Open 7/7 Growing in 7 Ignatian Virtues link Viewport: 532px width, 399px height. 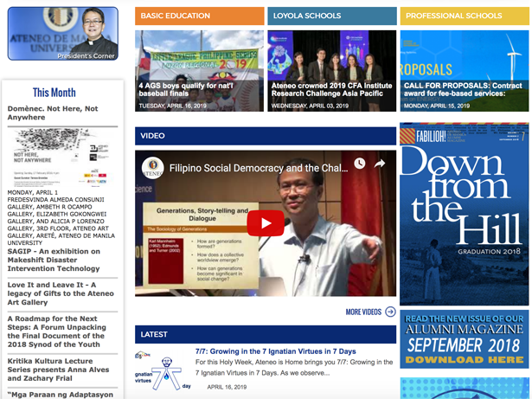(275, 351)
